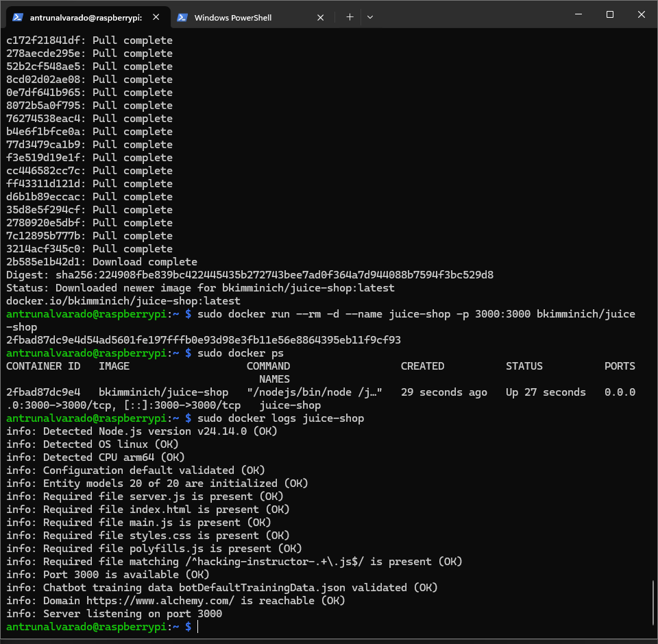Close the terminal window
The image size is (658, 644).
[642, 14]
